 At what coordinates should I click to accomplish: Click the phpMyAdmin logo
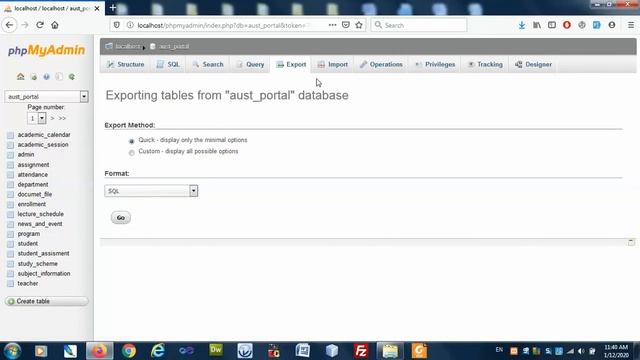47,51
